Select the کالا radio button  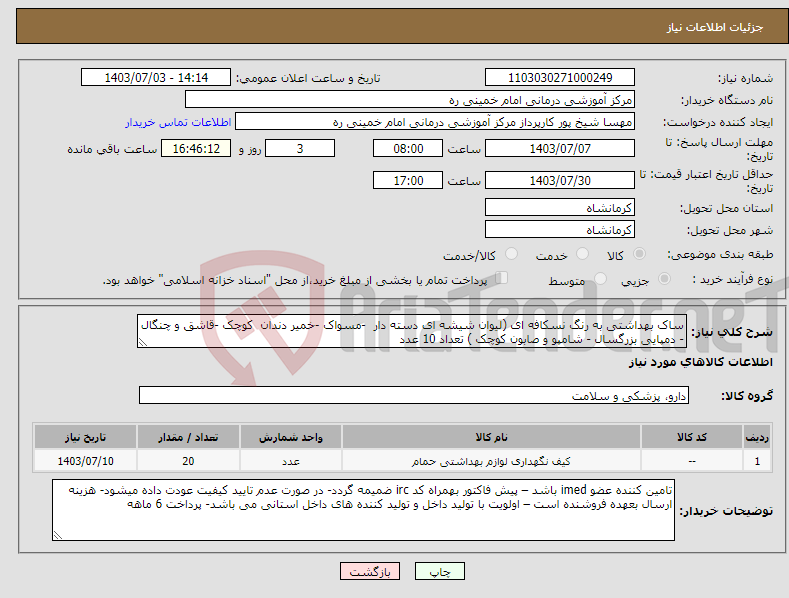640,254
